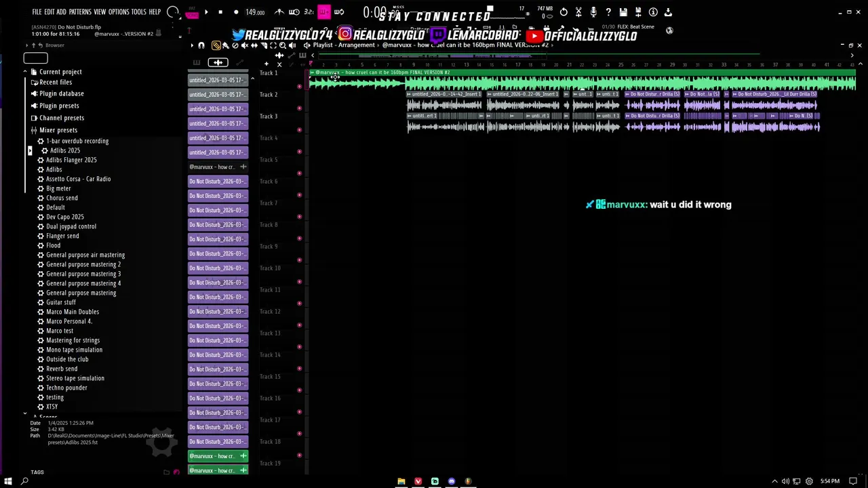Click the save new version icon
868x488 pixels.
point(638,12)
